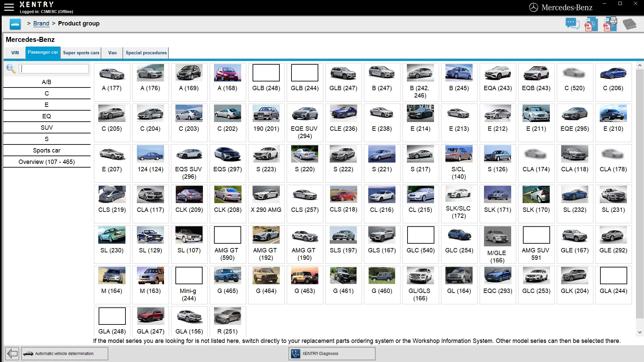Click the PDF document export icon
644x362 pixels.
(x=591, y=24)
